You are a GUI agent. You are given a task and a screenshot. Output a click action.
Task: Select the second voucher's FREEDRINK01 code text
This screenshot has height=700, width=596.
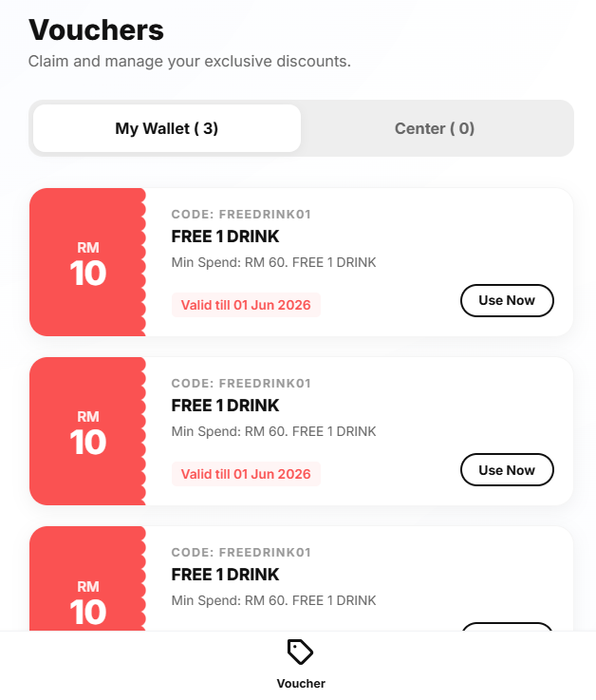[241, 384]
